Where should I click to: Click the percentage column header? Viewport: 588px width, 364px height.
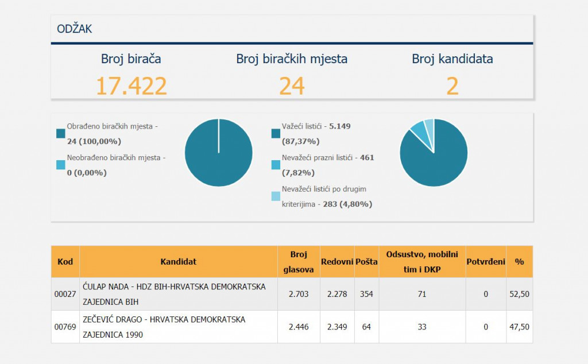pos(519,262)
